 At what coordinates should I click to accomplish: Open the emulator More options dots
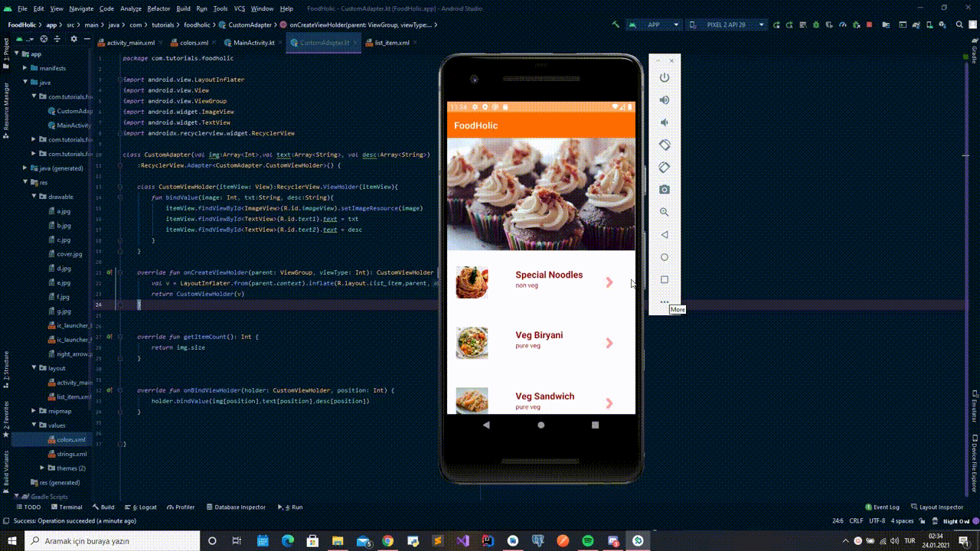click(x=665, y=302)
